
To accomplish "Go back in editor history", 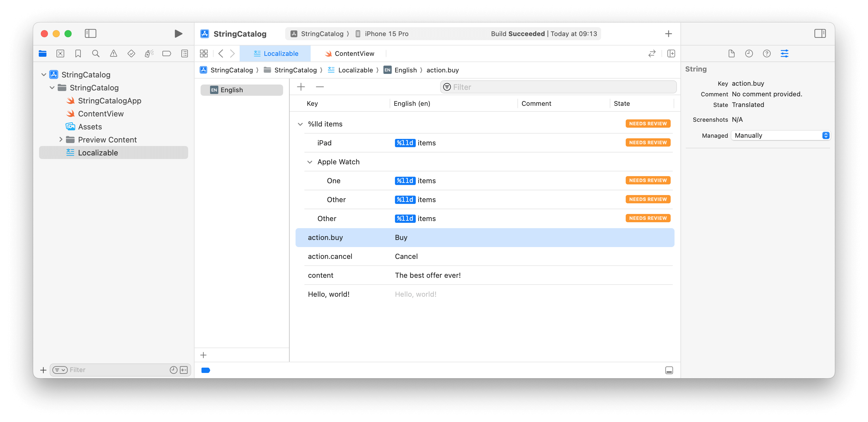I will pyautogui.click(x=221, y=53).
